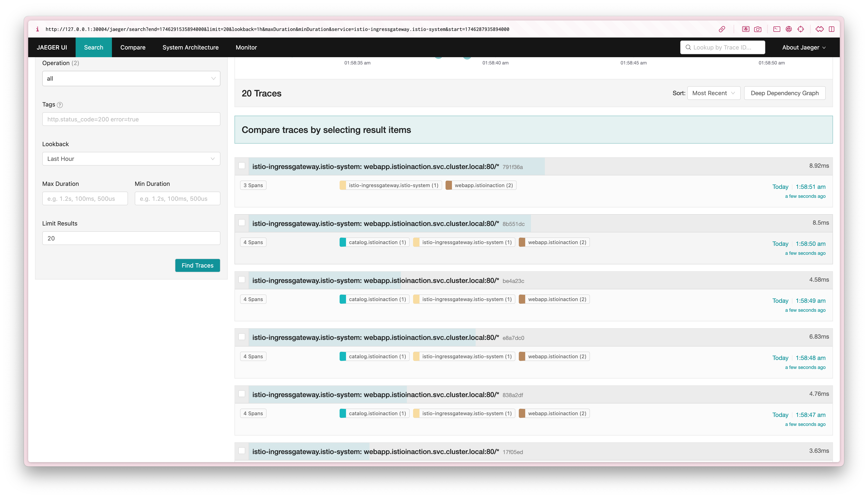Screen dimensions: 868x498
Task: Expand the Lookback Last Hour dropdown
Action: 131,159
